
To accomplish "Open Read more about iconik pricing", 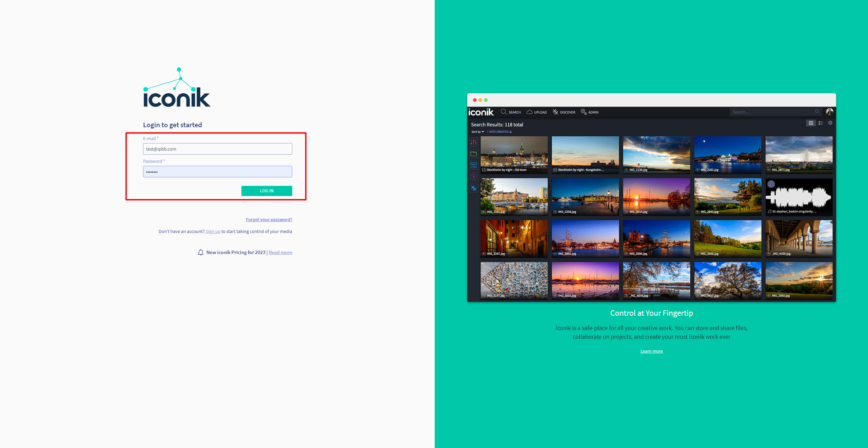I will [280, 253].
